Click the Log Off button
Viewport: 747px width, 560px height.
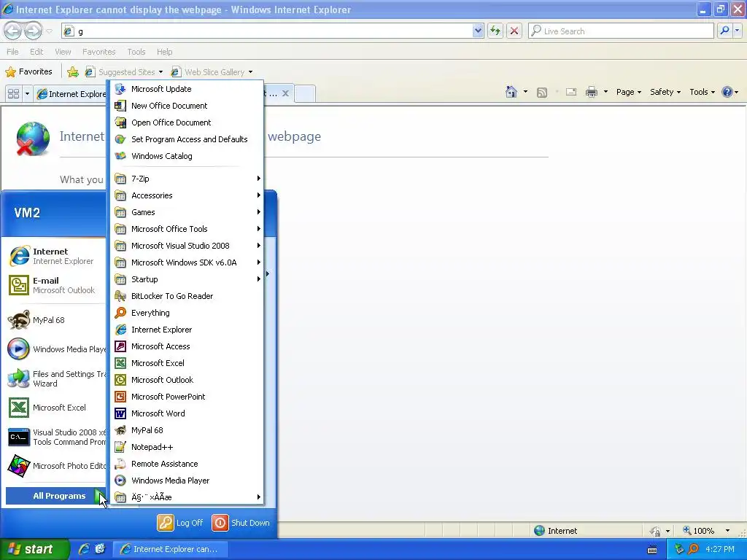[x=180, y=522]
